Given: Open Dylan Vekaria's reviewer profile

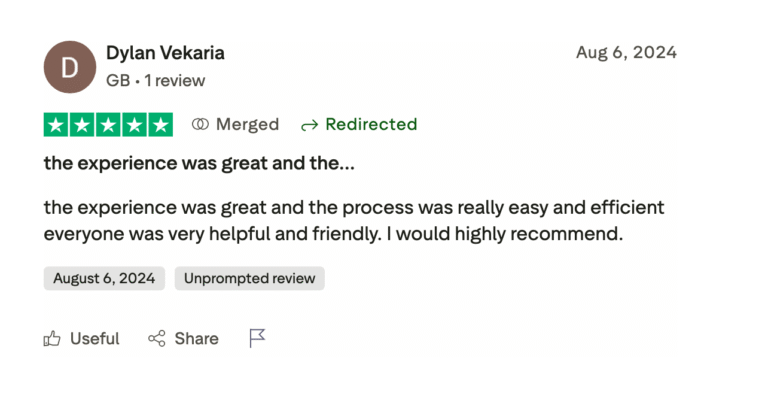Looking at the screenshot, I should coord(165,53).
